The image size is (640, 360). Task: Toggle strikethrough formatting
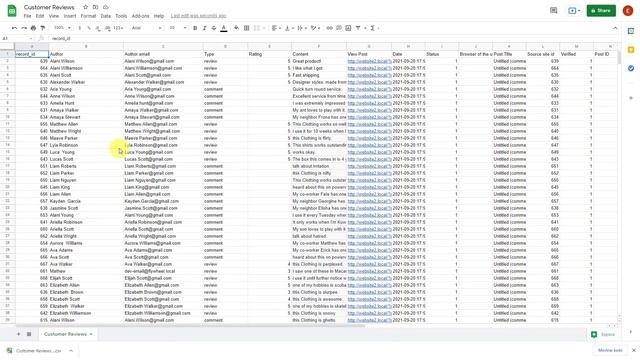(214, 28)
